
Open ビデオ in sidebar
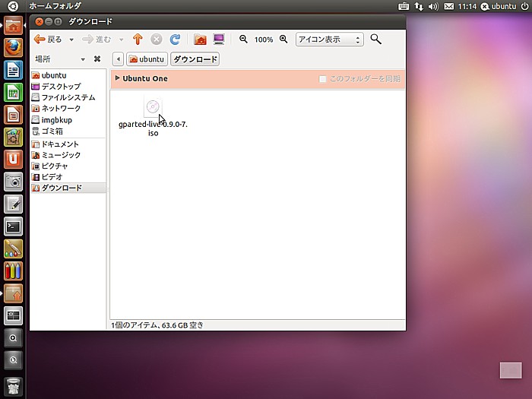(68, 177)
